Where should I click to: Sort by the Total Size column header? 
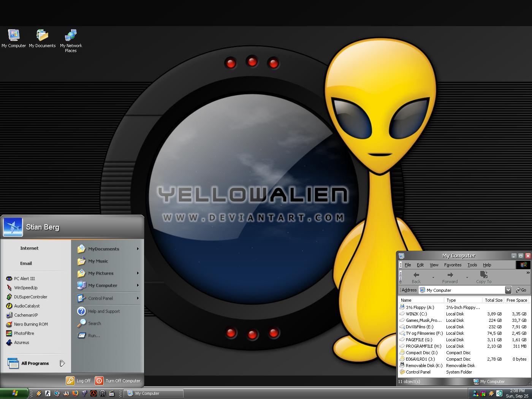click(493, 300)
